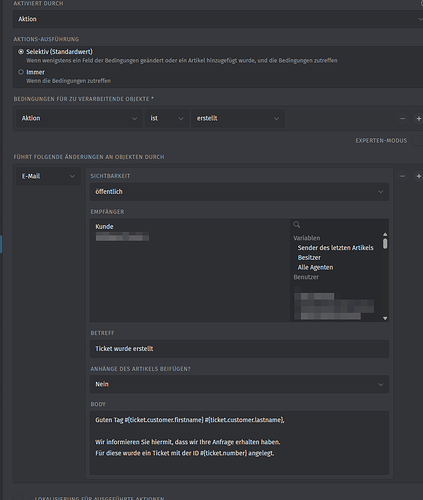Screen dimensions: 423x500
Task: Toggle the Experten-Modus switch
Action: (x=417, y=140)
